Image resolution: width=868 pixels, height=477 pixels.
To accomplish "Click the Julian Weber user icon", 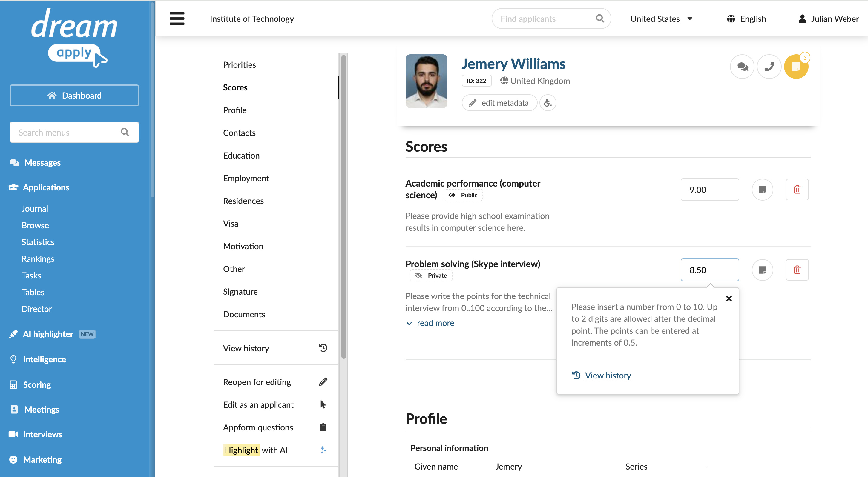I will [802, 19].
